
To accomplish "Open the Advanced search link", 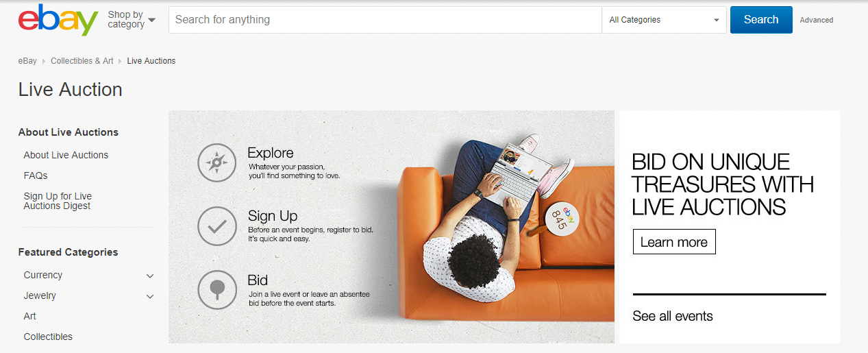I will point(817,20).
